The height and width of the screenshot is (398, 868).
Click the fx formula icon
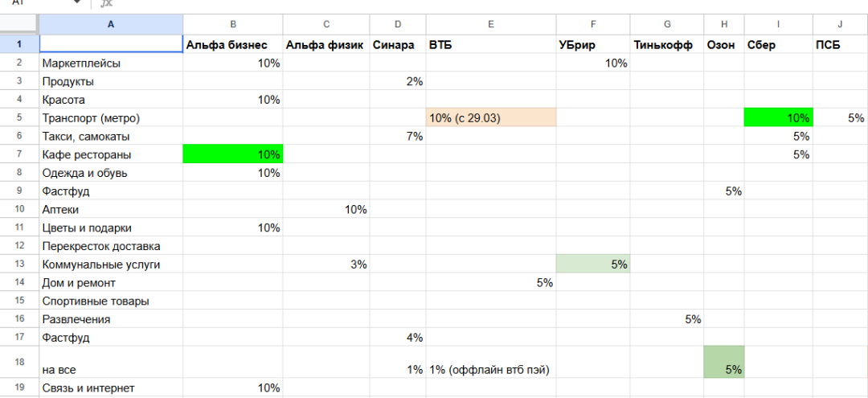pyautogui.click(x=106, y=3)
